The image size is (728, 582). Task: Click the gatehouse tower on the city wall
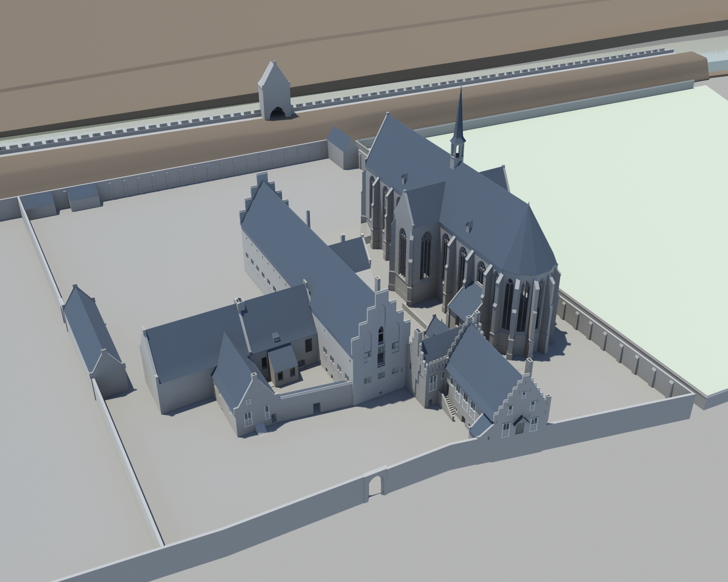[x=273, y=91]
